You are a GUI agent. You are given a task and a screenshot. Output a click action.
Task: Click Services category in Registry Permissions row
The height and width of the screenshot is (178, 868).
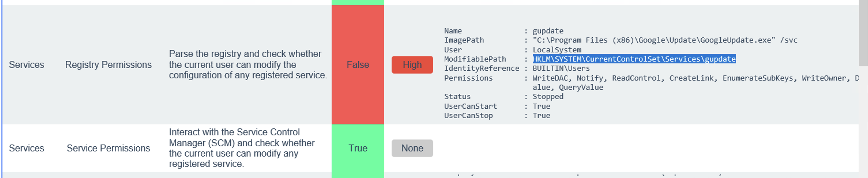(x=26, y=65)
